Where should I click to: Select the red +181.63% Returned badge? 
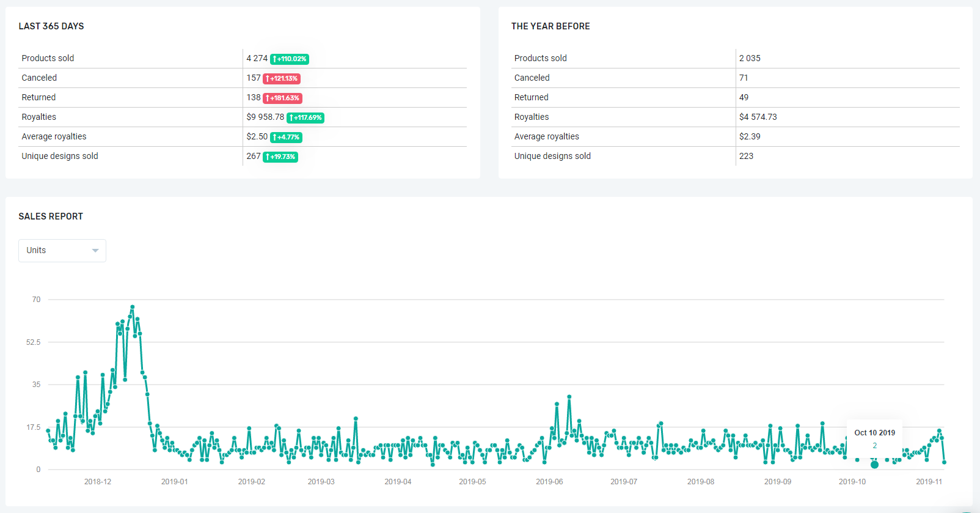click(283, 98)
